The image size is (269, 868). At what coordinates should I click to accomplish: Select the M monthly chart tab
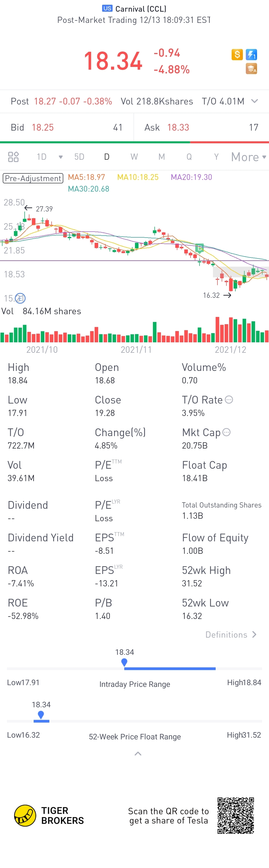click(162, 157)
